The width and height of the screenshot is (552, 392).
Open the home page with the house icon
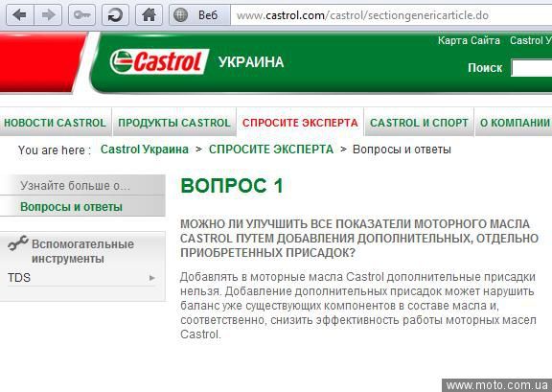click(149, 15)
